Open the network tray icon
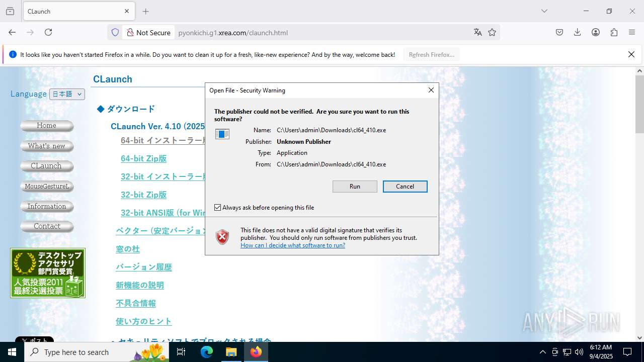This screenshot has height=362, width=644. [x=567, y=352]
